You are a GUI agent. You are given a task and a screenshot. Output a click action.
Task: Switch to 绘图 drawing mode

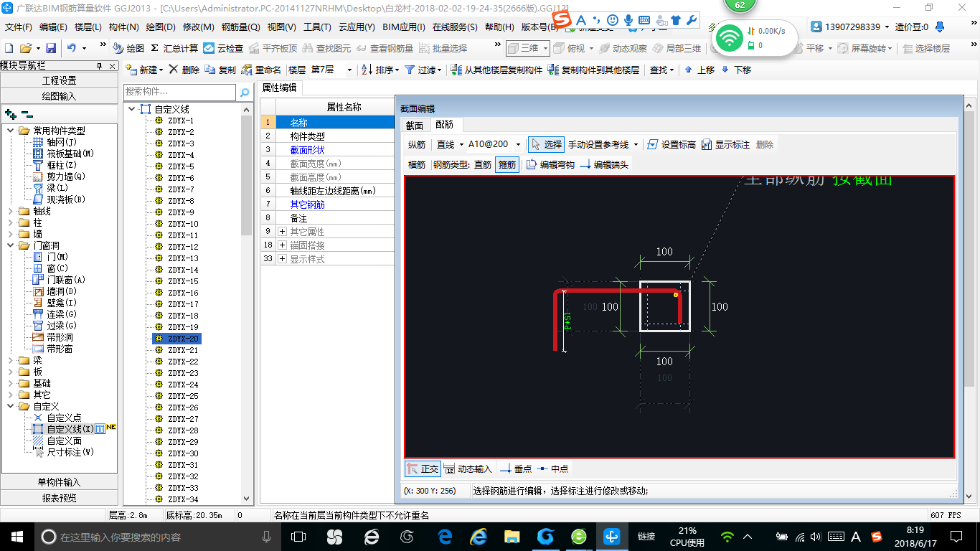128,48
